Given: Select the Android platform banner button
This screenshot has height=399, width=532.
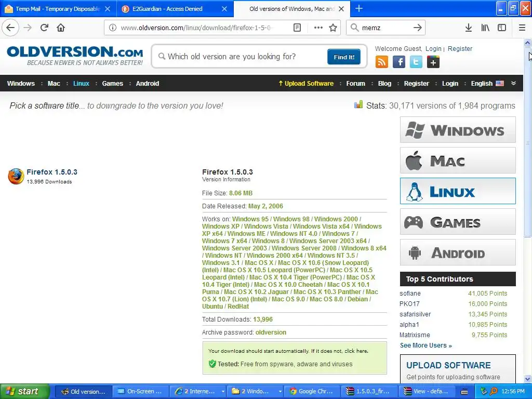Looking at the screenshot, I should [x=458, y=252].
